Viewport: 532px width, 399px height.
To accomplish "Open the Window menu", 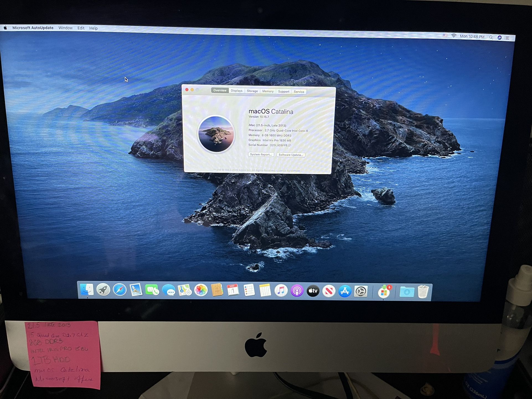I will pyautogui.click(x=65, y=28).
